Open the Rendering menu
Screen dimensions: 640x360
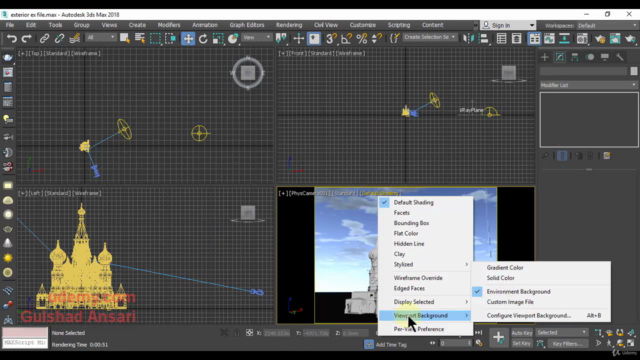(x=289, y=25)
